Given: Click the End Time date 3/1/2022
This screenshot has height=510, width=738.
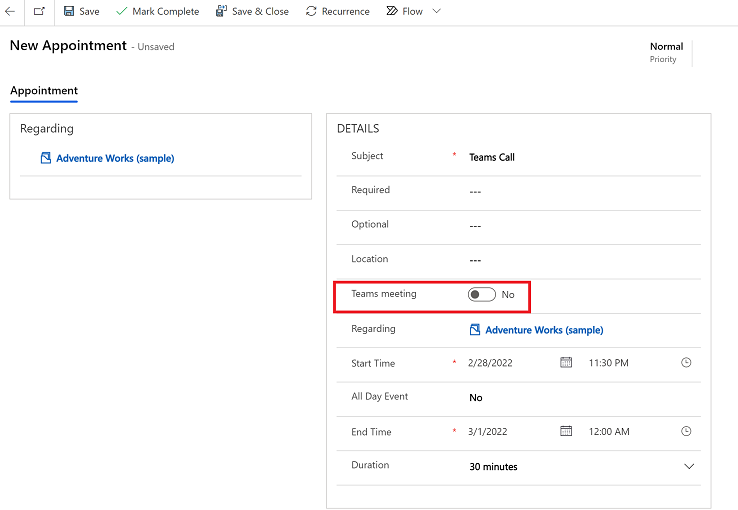Looking at the screenshot, I should click(488, 431).
